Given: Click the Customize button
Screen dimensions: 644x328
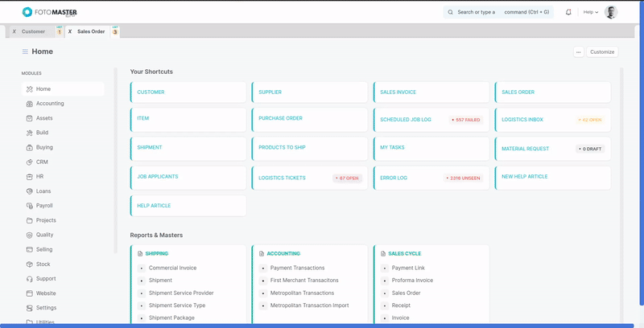Looking at the screenshot, I should (x=601, y=51).
